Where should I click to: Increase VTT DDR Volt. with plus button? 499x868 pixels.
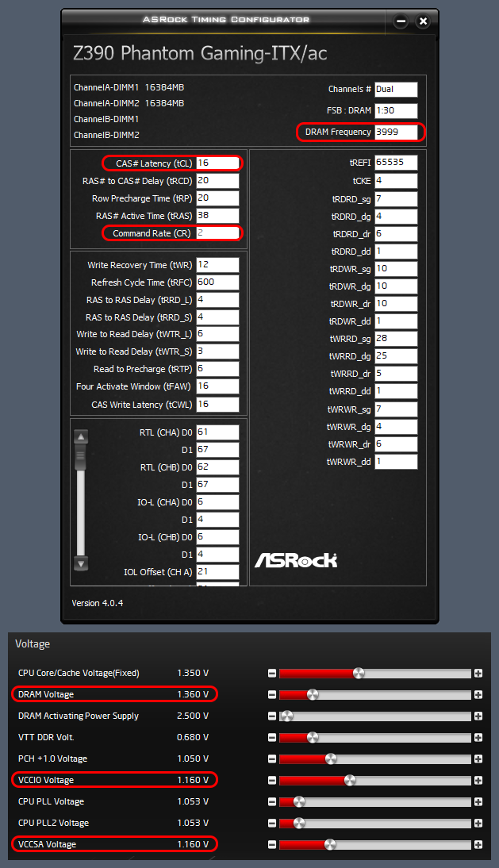coord(478,737)
